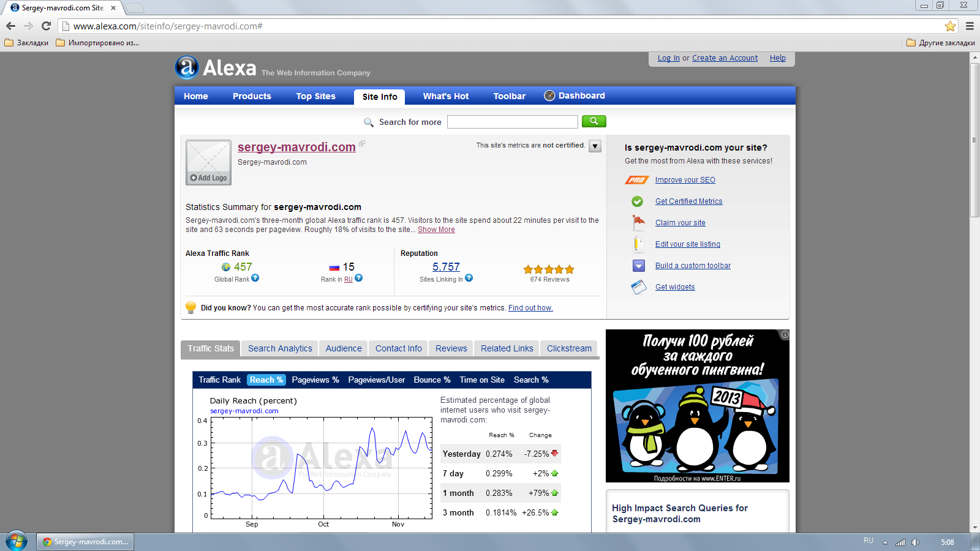Screen dimensions: 980x551
Task: Click the taskbar volume speaker icon
Action: 915,542
